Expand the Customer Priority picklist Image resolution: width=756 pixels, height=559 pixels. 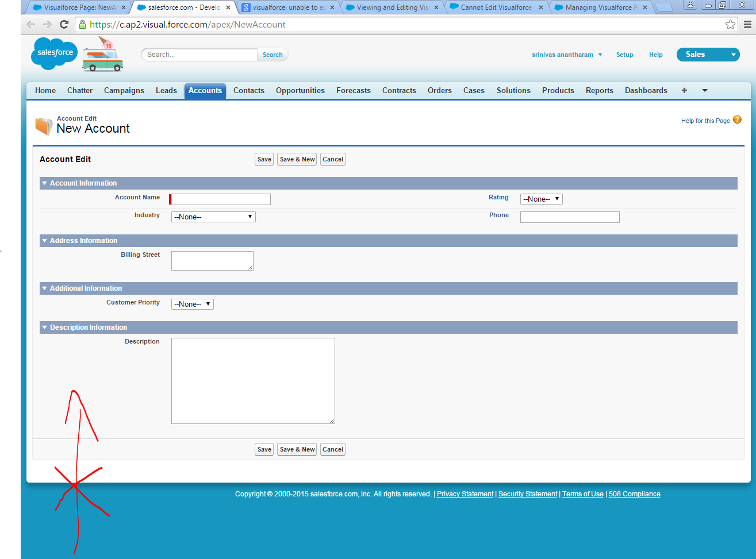192,304
